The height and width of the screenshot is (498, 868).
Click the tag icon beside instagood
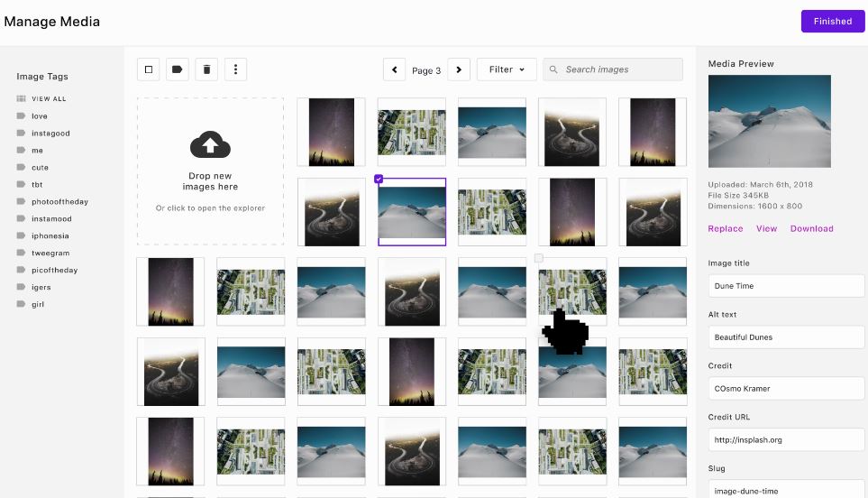[21, 133]
